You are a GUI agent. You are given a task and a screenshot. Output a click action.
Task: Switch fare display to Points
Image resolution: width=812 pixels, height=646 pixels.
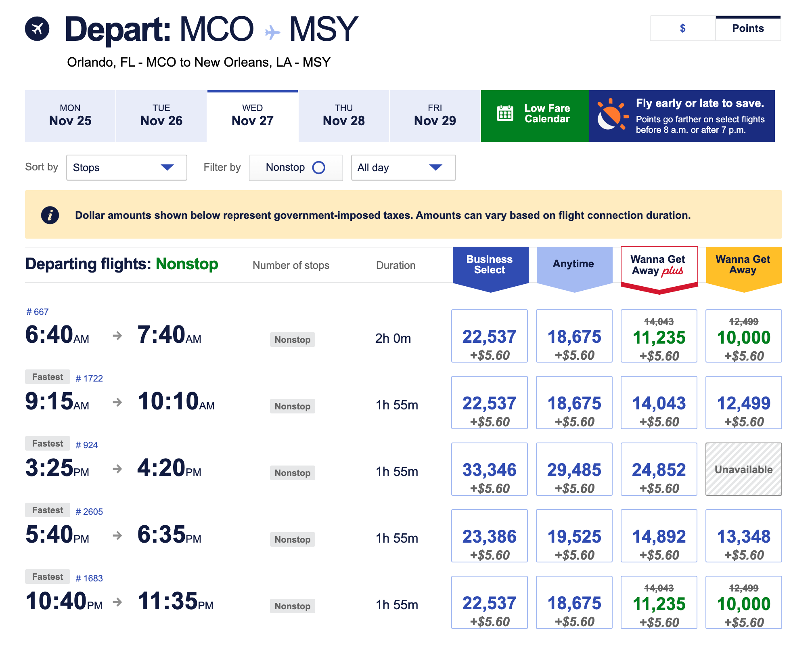click(748, 28)
